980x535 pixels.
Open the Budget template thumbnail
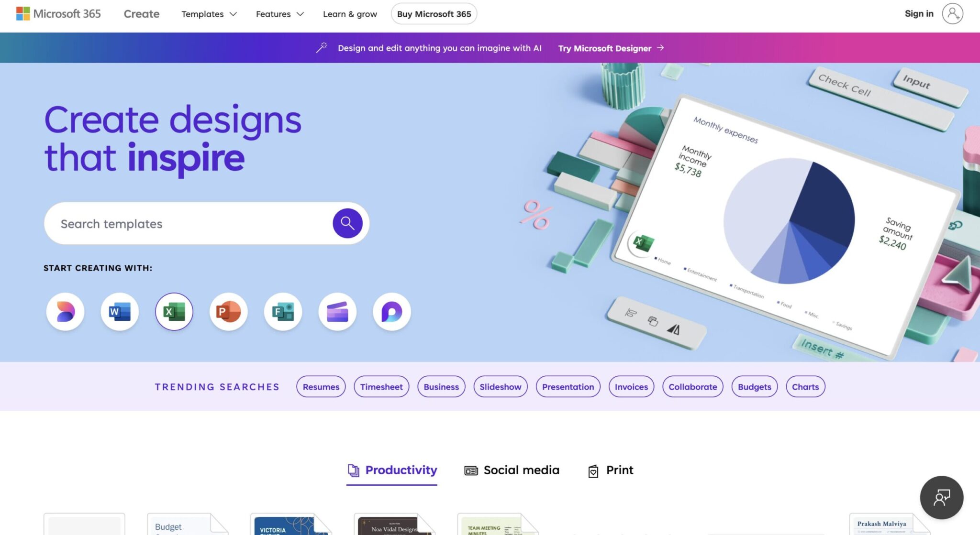187,524
